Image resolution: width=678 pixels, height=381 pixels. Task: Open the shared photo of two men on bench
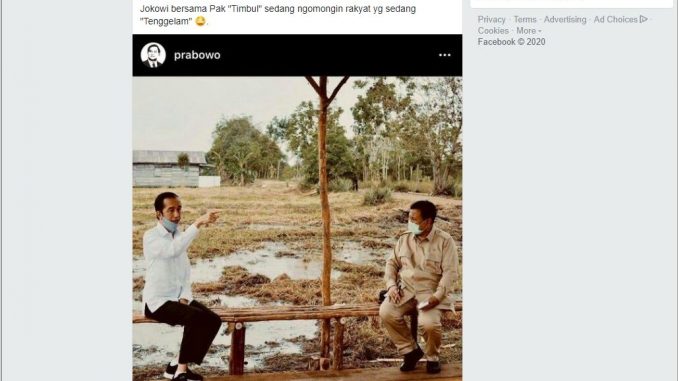[x=297, y=229]
